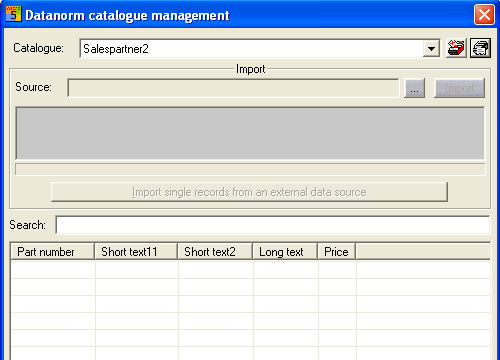Click into the Search field
500x360 pixels.
pyautogui.click(x=273, y=225)
